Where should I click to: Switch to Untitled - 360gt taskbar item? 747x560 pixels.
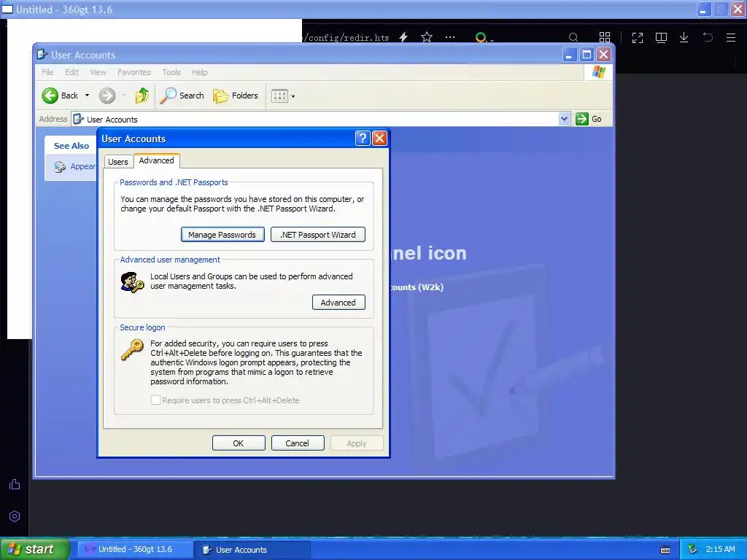click(135, 549)
